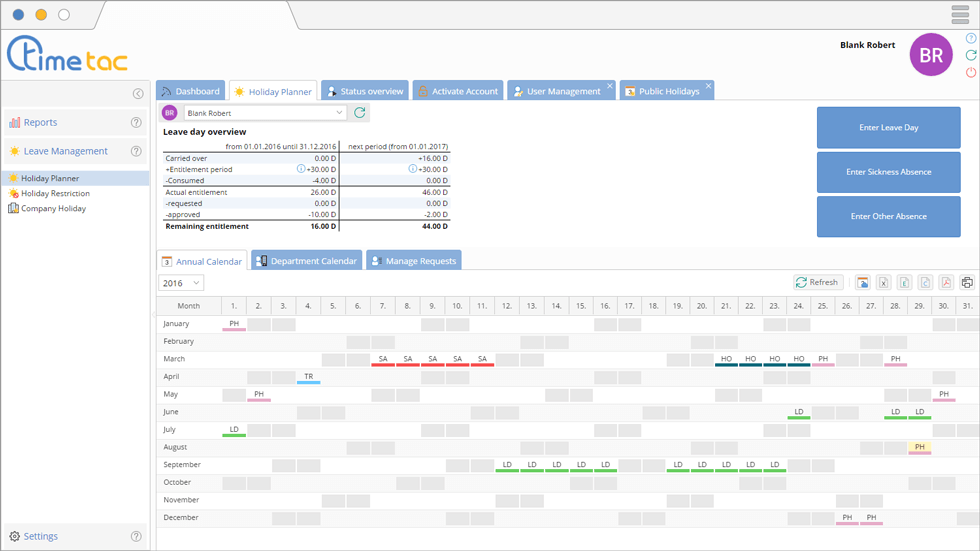Click the PDF export icon
This screenshot has width=980, height=551.
pyautogui.click(x=946, y=283)
